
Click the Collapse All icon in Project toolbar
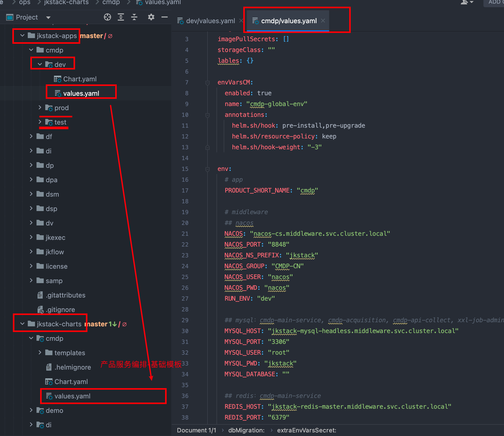click(x=134, y=17)
